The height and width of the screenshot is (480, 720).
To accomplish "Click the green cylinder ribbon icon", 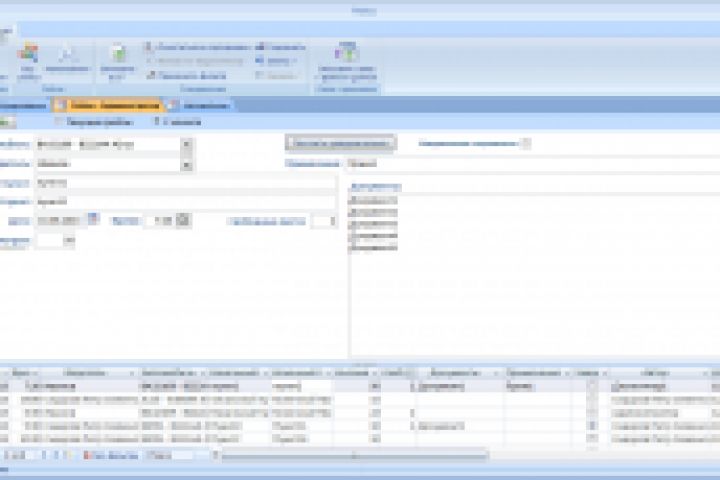I will click(x=118, y=53).
